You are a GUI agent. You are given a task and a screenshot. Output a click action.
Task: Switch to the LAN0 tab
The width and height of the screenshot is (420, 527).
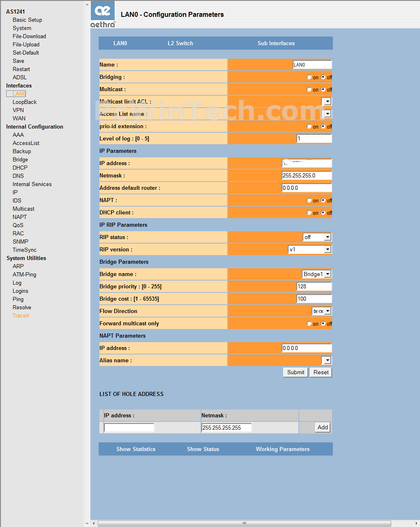[120, 43]
